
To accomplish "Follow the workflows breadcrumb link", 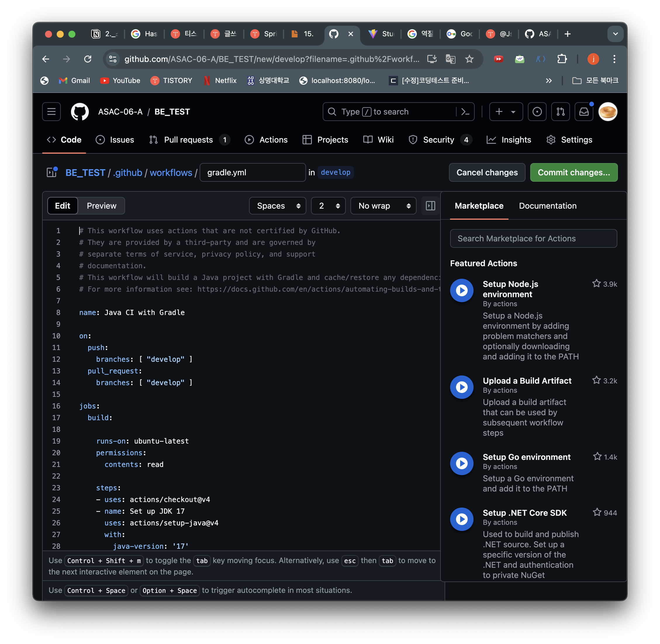I will pyautogui.click(x=171, y=172).
